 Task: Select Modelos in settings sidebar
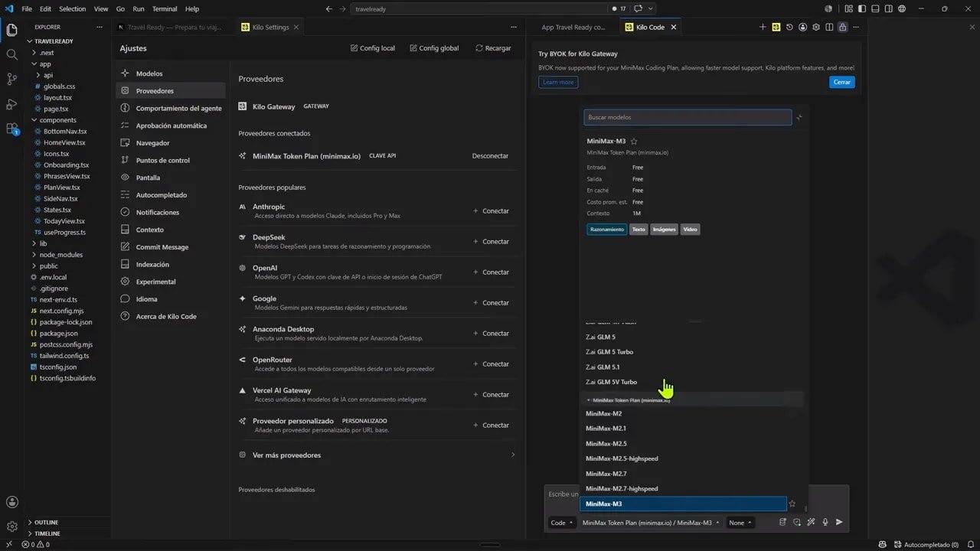(x=170, y=73)
